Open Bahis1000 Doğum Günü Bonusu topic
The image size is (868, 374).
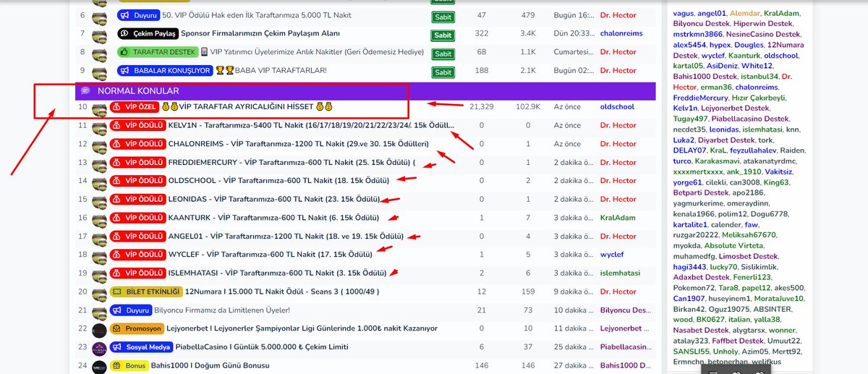click(x=210, y=365)
